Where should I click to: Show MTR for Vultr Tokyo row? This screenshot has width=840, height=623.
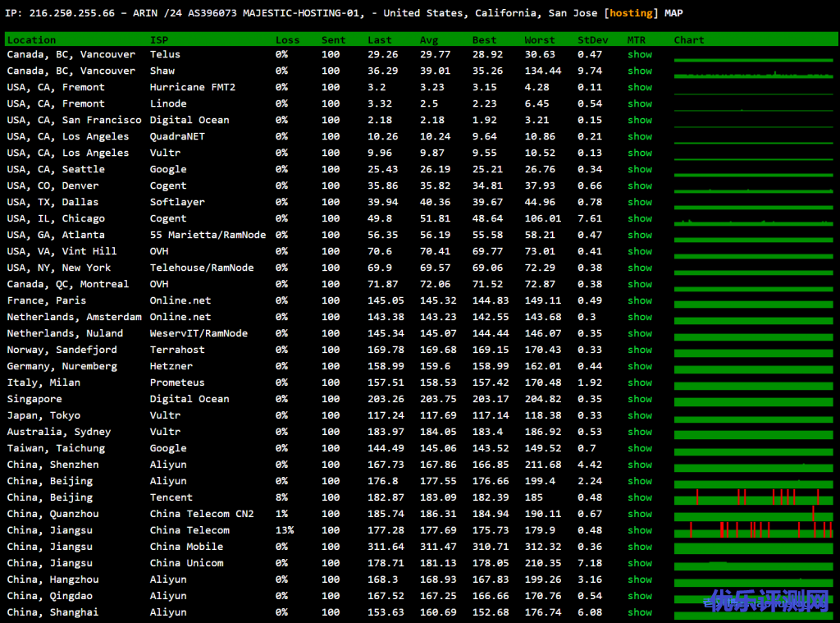click(639, 415)
